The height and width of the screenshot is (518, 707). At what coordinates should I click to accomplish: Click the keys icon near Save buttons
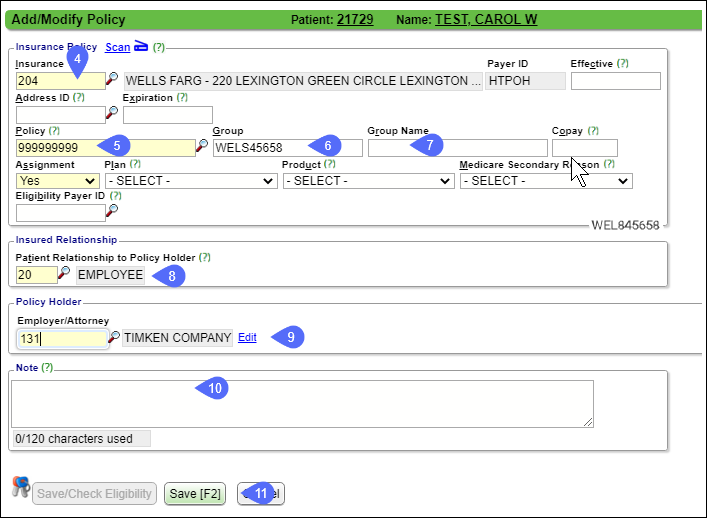click(x=21, y=487)
